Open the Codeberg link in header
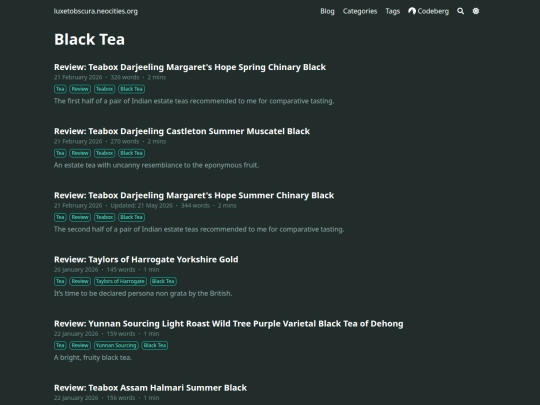The width and height of the screenshot is (540, 405). pyautogui.click(x=428, y=11)
